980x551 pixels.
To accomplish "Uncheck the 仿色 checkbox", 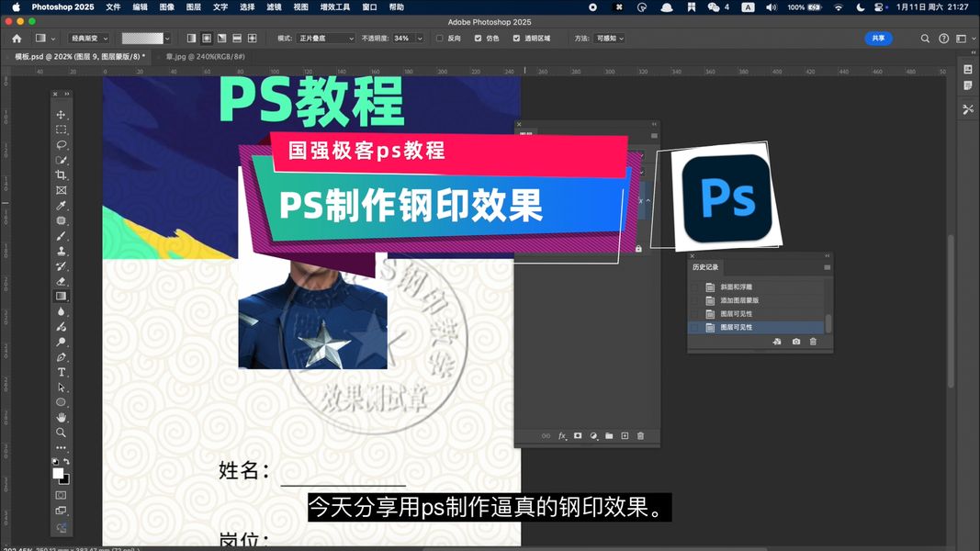I will [479, 38].
